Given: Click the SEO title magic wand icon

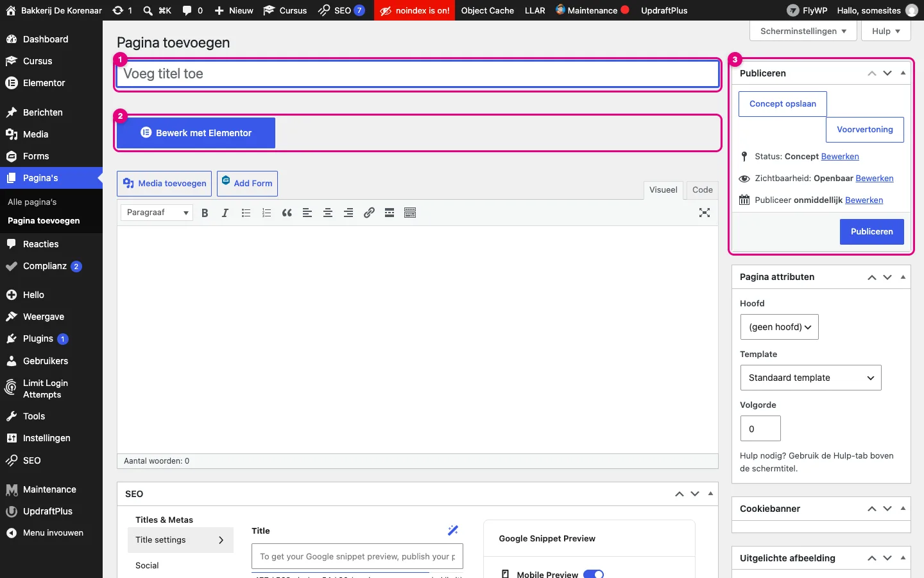Looking at the screenshot, I should click(453, 530).
